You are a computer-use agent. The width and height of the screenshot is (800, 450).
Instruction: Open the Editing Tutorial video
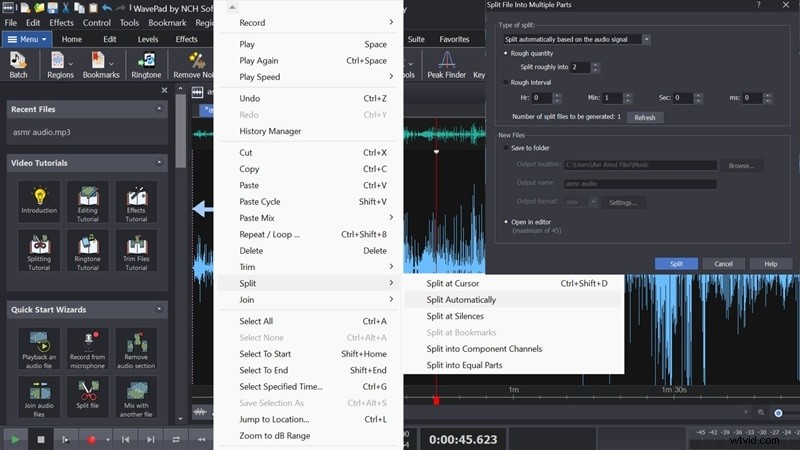(x=88, y=201)
